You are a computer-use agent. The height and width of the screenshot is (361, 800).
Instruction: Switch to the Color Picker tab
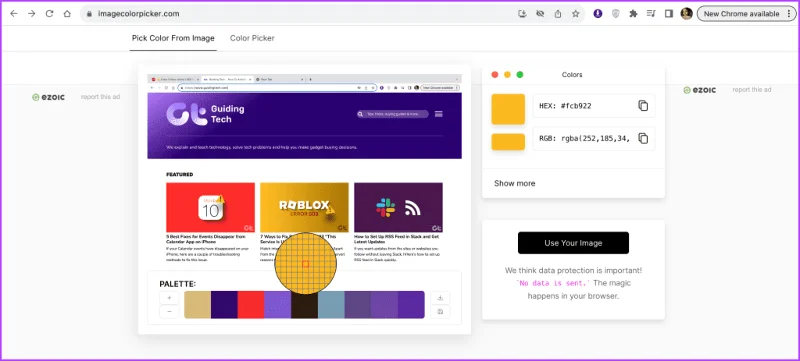point(252,38)
